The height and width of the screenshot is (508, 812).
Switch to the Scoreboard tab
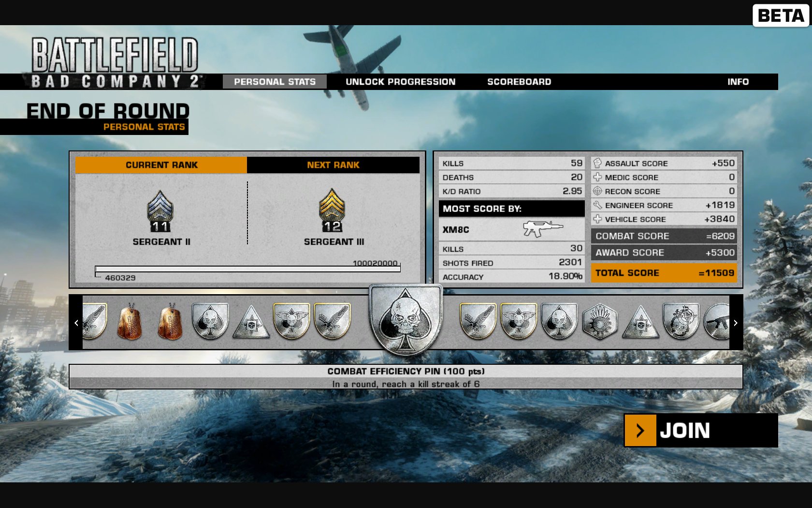click(x=519, y=82)
